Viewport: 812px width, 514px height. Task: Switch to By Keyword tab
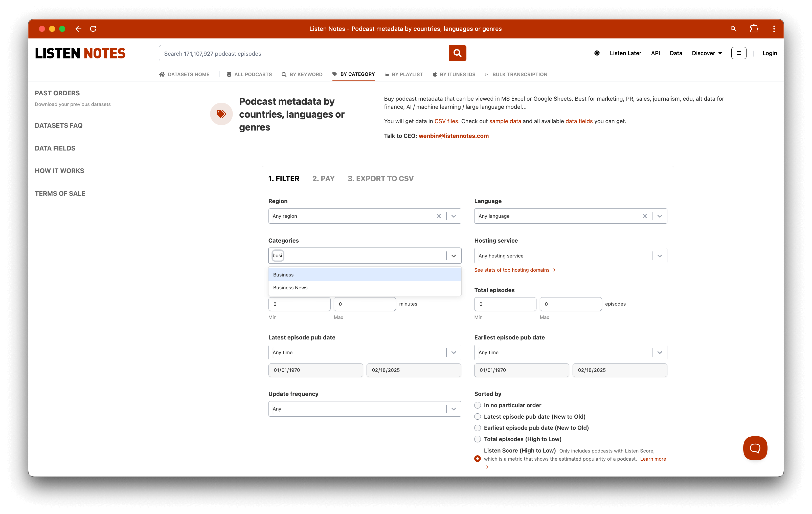pos(302,74)
